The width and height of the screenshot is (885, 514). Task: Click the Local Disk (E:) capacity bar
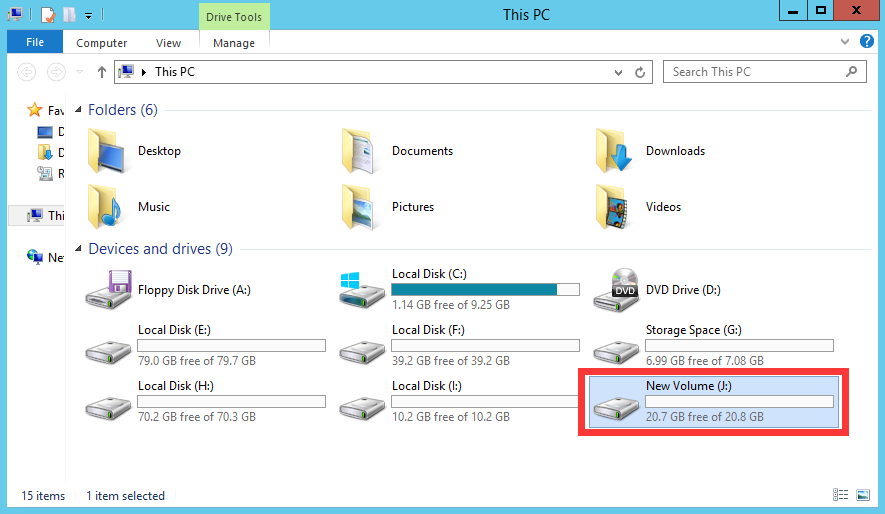pyautogui.click(x=231, y=345)
